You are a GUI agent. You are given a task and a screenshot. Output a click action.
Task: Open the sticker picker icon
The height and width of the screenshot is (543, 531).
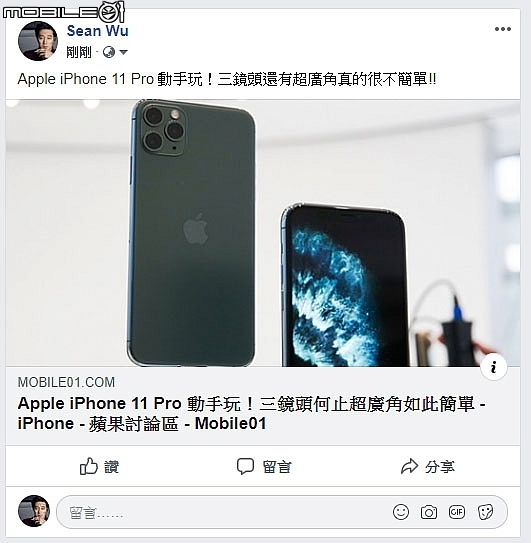click(485, 512)
